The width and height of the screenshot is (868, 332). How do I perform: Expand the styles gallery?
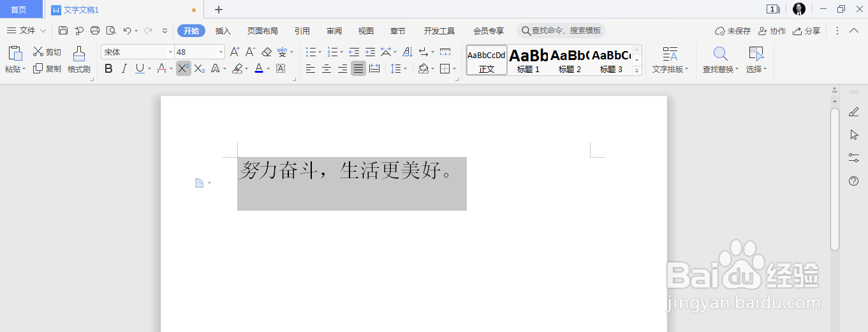[636, 71]
